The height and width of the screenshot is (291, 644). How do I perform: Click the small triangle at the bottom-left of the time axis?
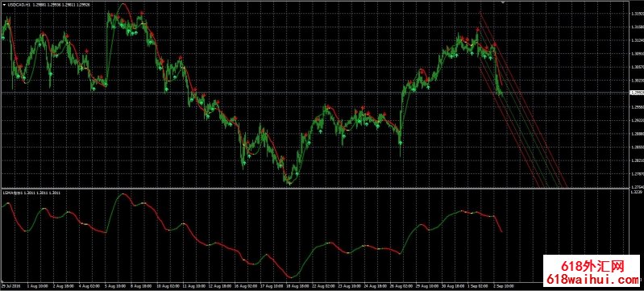click(x=2, y=281)
